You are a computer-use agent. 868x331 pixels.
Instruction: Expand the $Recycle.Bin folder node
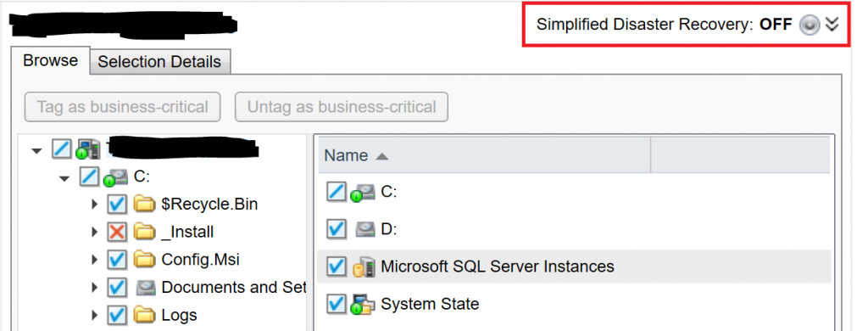point(95,205)
